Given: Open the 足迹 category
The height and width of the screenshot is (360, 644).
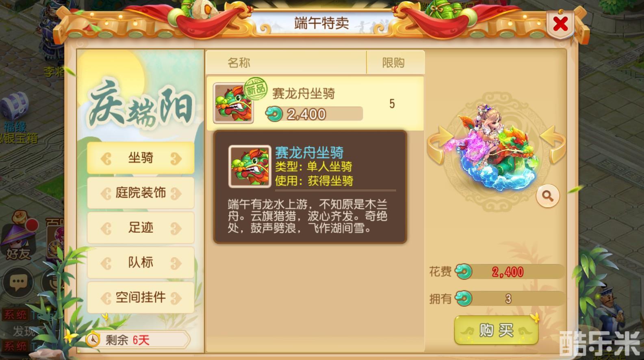Looking at the screenshot, I should (x=141, y=228).
